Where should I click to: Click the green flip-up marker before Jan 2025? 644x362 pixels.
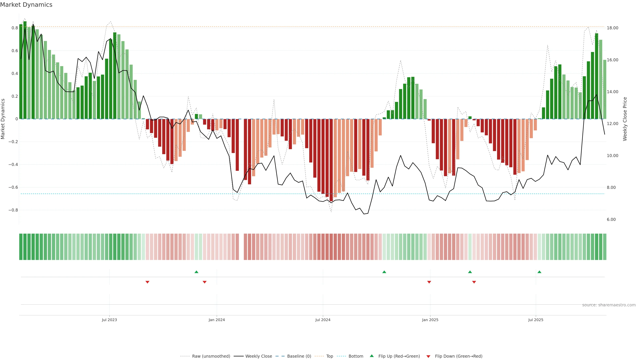384,272
